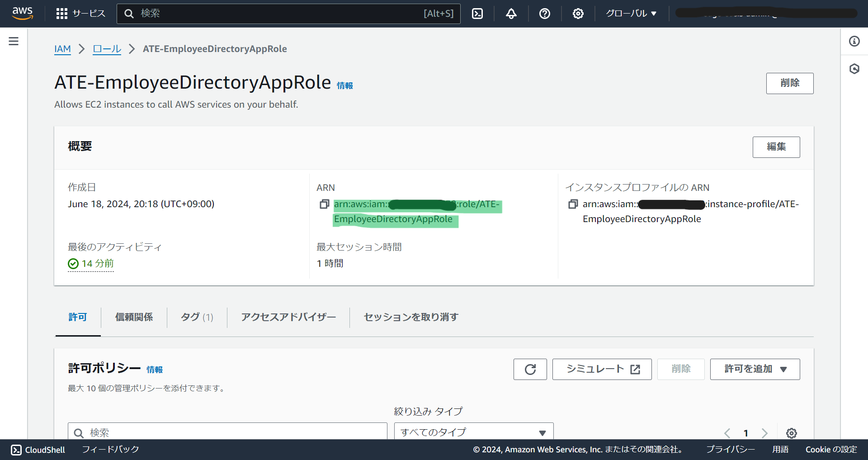Launch CloudShell from the top navigation icon

click(477, 14)
